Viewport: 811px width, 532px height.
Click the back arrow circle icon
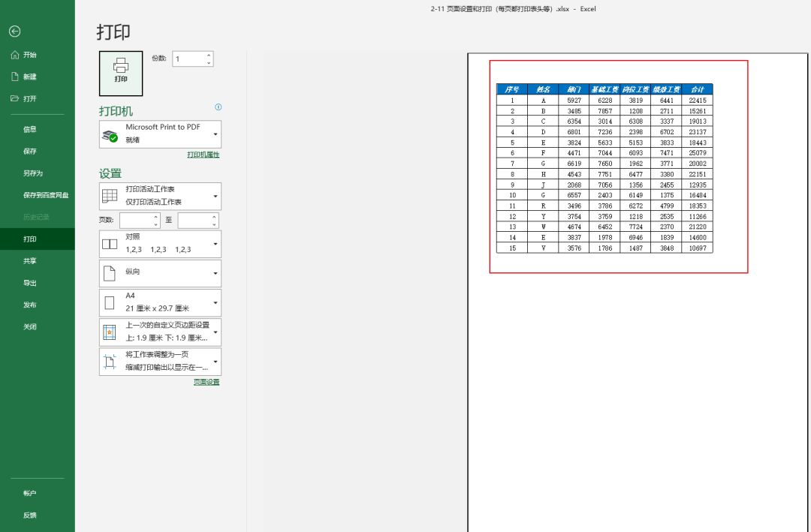(14, 32)
